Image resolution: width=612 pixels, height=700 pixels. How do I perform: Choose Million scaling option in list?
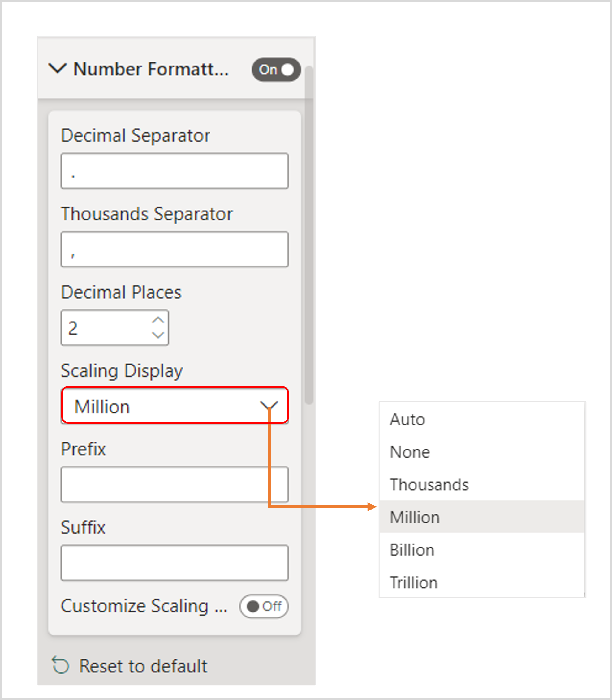[415, 517]
